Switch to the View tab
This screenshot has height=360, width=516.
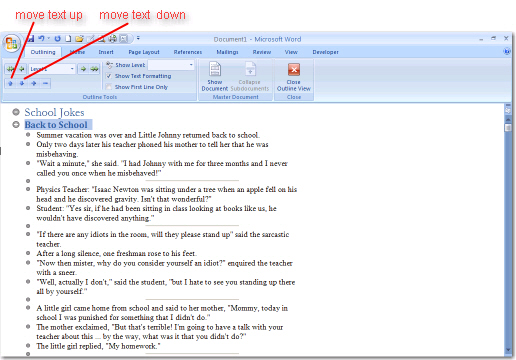click(x=291, y=52)
